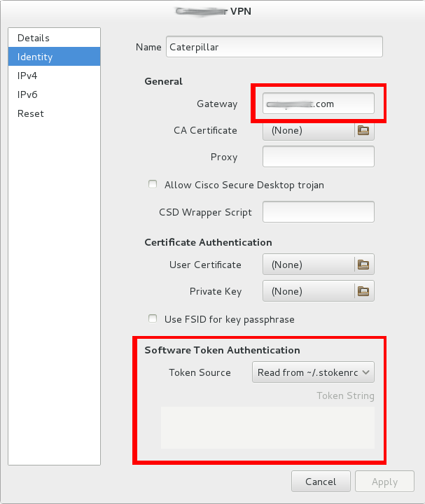Select the Details sidebar item
This screenshot has height=504, width=425.
[x=55, y=38]
